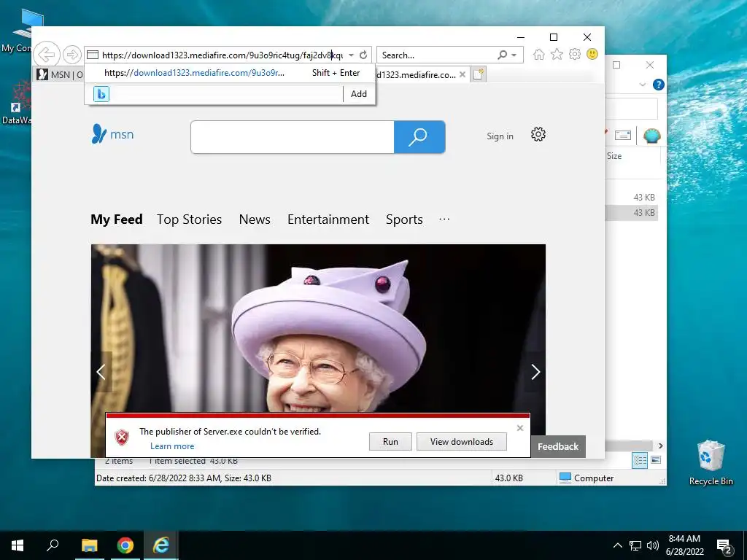
Task: Select the mediafire URL suggestion
Action: pos(230,73)
